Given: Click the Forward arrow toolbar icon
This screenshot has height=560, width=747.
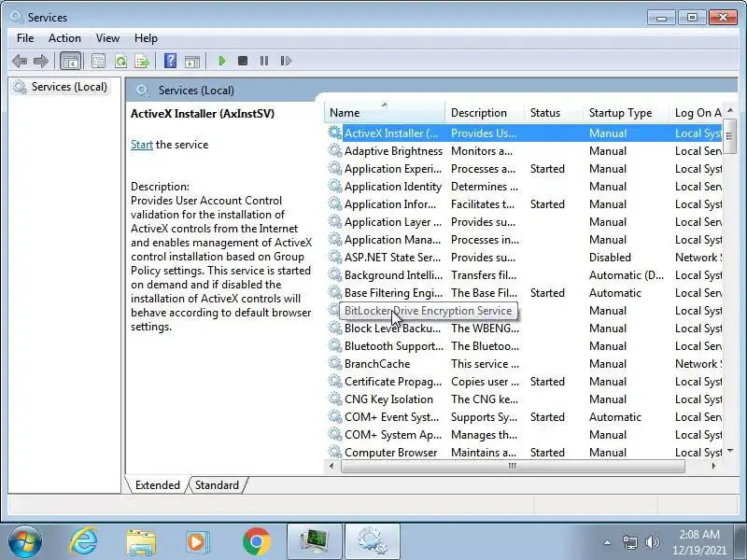Looking at the screenshot, I should click(x=41, y=61).
